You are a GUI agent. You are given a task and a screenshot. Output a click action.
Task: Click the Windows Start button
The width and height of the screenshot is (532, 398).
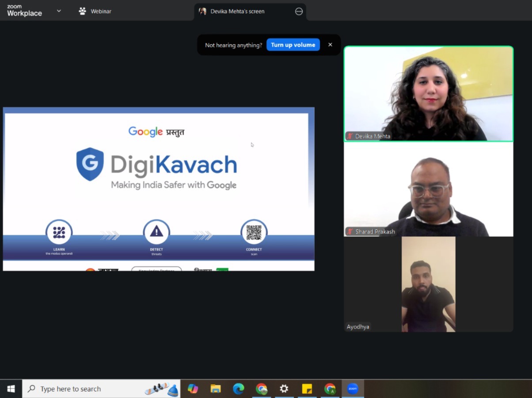tap(11, 389)
